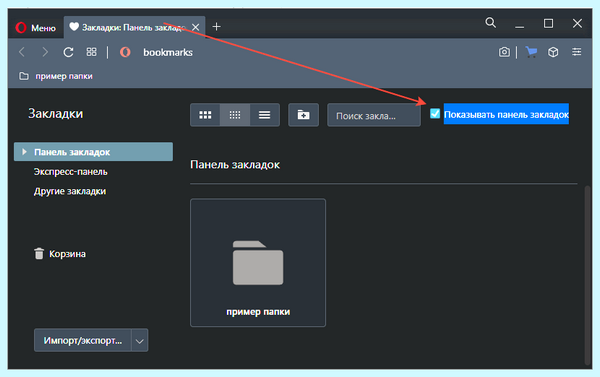Close the Закладки tab
Screen dimensions: 600x377
196,27
